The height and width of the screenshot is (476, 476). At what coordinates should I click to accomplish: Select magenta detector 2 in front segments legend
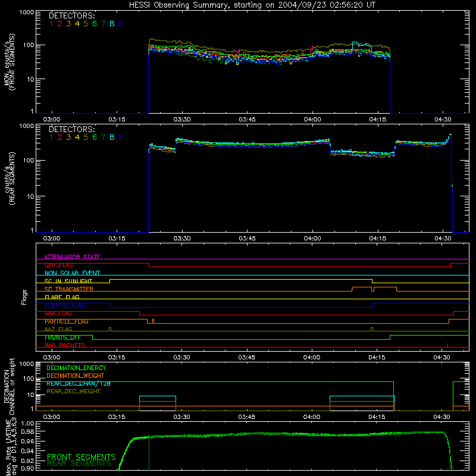pos(60,24)
